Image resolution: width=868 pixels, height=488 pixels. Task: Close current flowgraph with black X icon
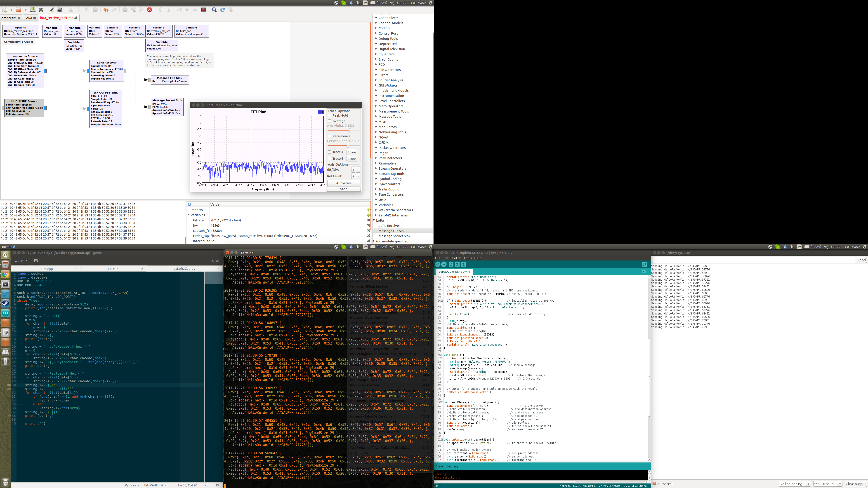(41, 10)
